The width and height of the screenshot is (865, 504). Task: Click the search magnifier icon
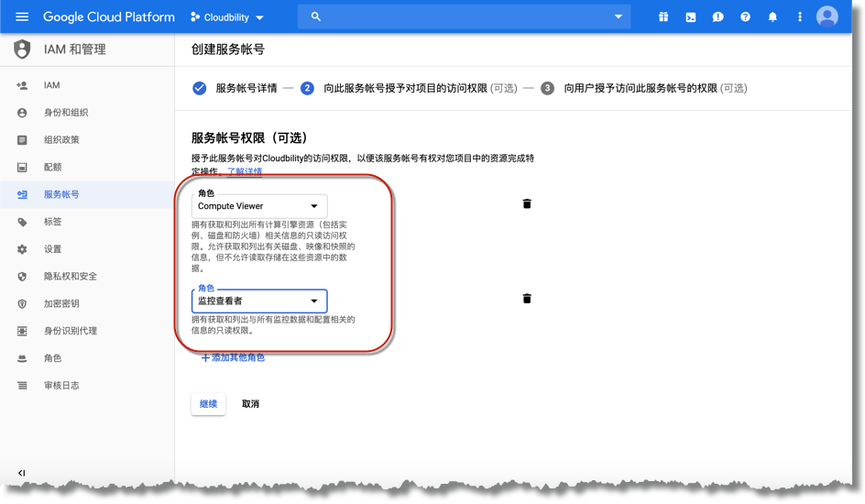coord(315,16)
